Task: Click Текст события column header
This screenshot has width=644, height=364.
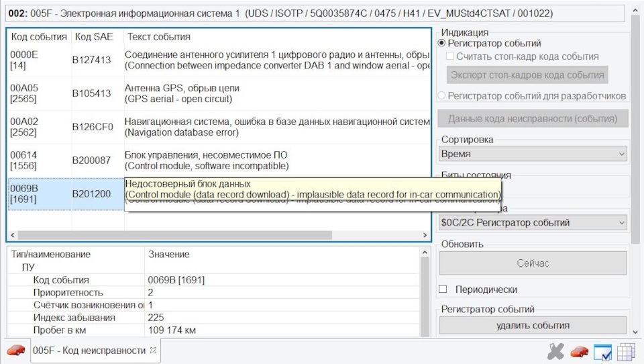Action: pos(159,37)
